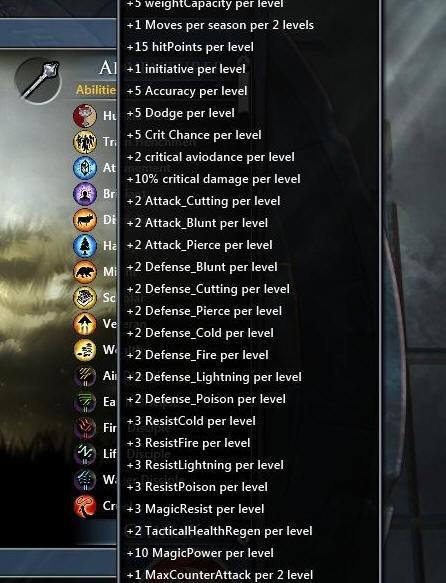The width and height of the screenshot is (446, 583).
Task: Select the crowd of people ability icon
Action: coord(85,142)
